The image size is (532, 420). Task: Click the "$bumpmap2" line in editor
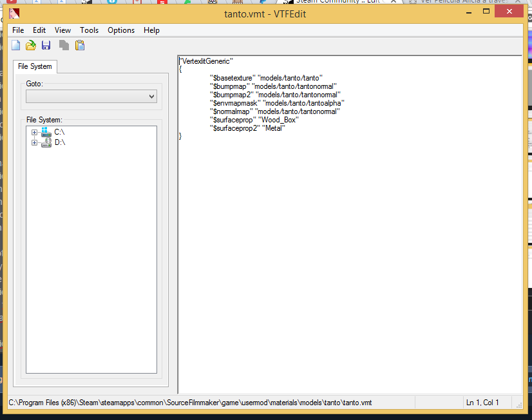coord(275,95)
